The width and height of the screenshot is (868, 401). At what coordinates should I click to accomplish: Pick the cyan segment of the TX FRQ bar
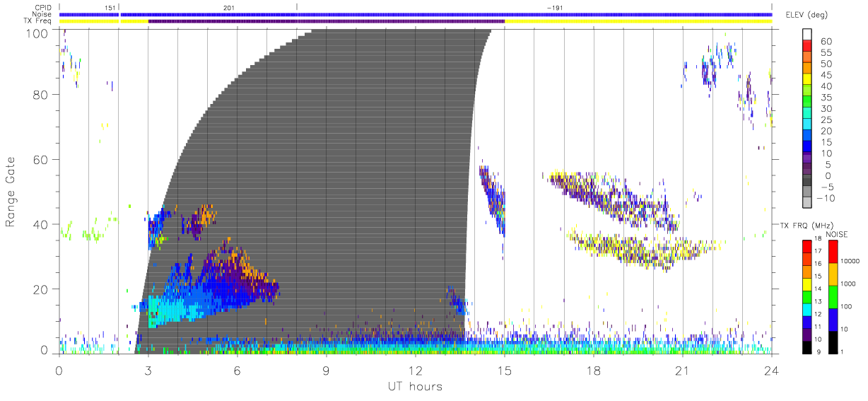[807, 308]
